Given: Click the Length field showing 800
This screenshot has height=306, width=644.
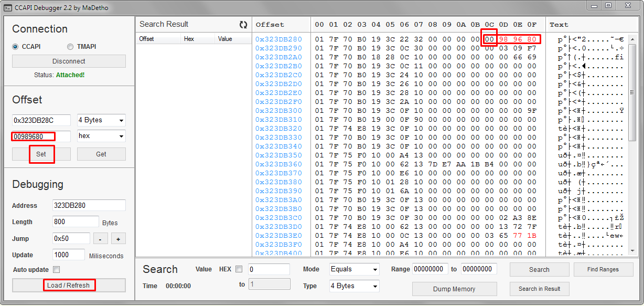Looking at the screenshot, I should [x=76, y=221].
